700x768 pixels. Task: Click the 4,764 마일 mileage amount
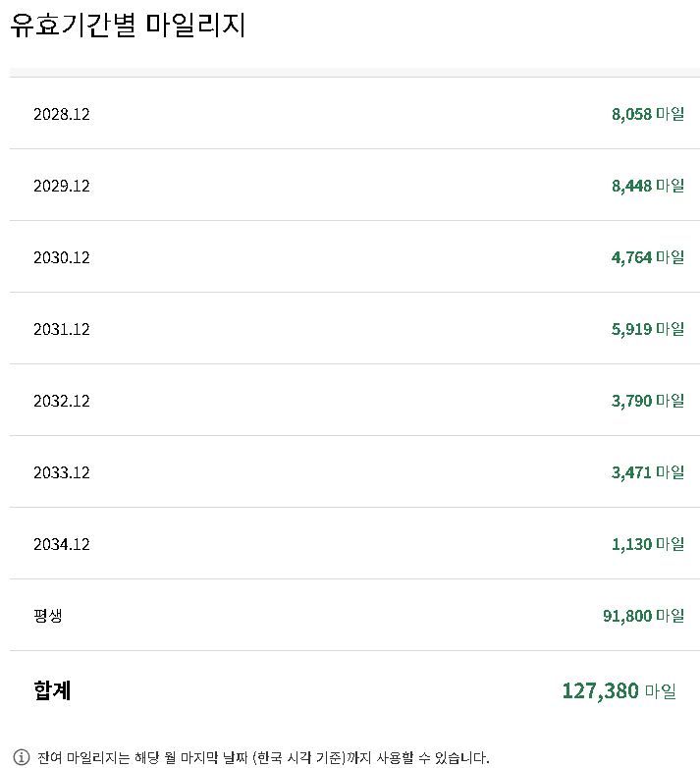[647, 257]
